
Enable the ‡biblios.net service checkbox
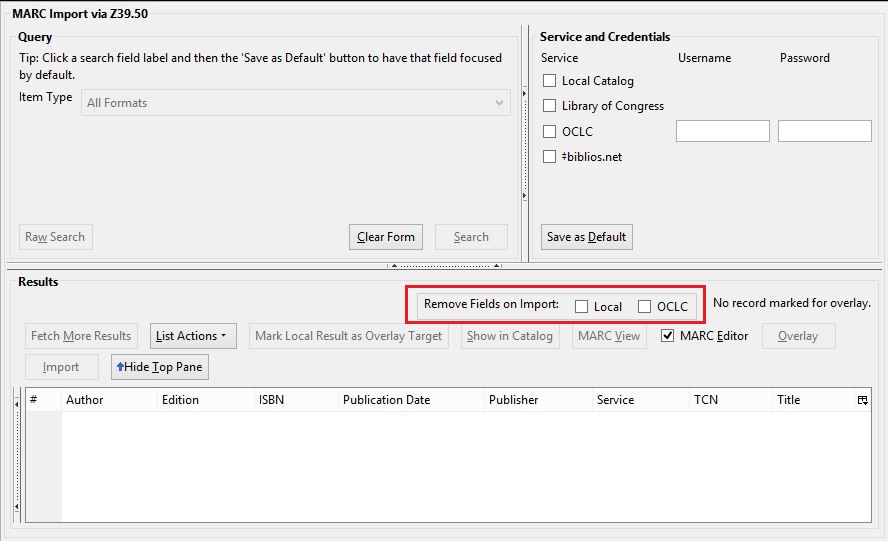tap(549, 157)
